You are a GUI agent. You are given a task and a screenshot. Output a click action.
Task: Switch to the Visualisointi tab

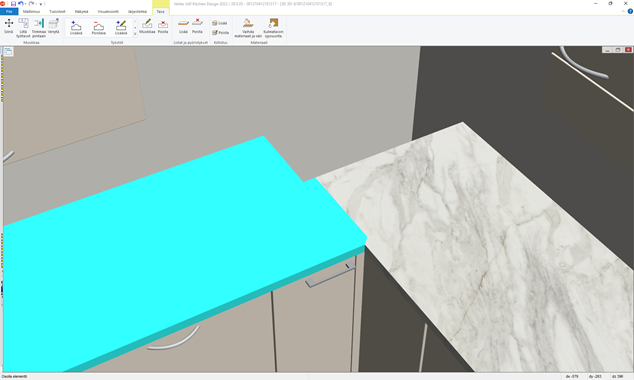(x=108, y=11)
